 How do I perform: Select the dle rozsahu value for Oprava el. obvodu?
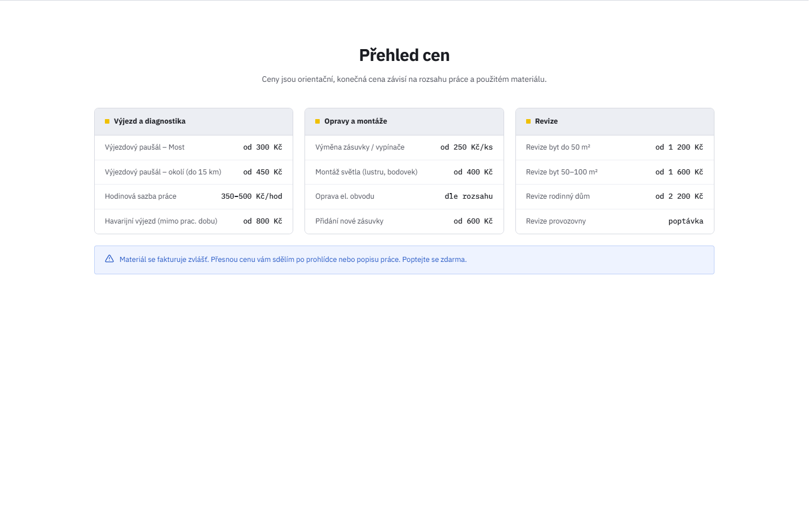coord(469,196)
